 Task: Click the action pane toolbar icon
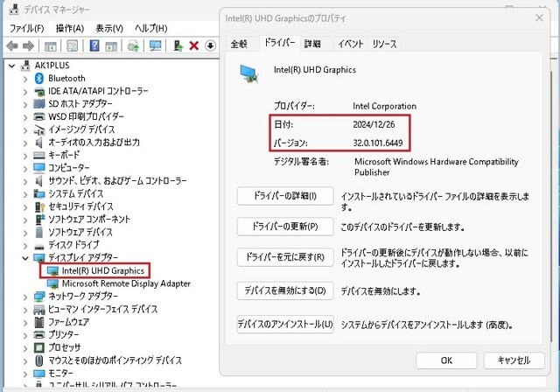click(x=111, y=46)
